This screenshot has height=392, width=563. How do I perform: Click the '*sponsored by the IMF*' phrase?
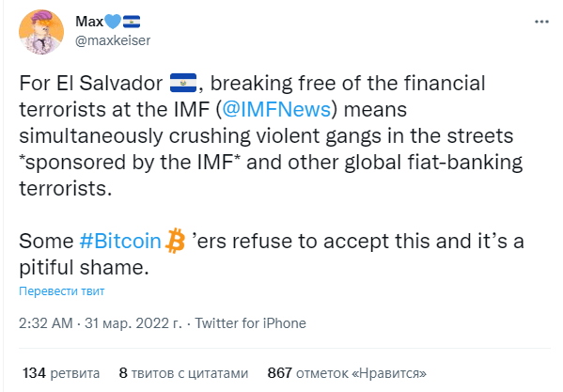pyautogui.click(x=130, y=162)
